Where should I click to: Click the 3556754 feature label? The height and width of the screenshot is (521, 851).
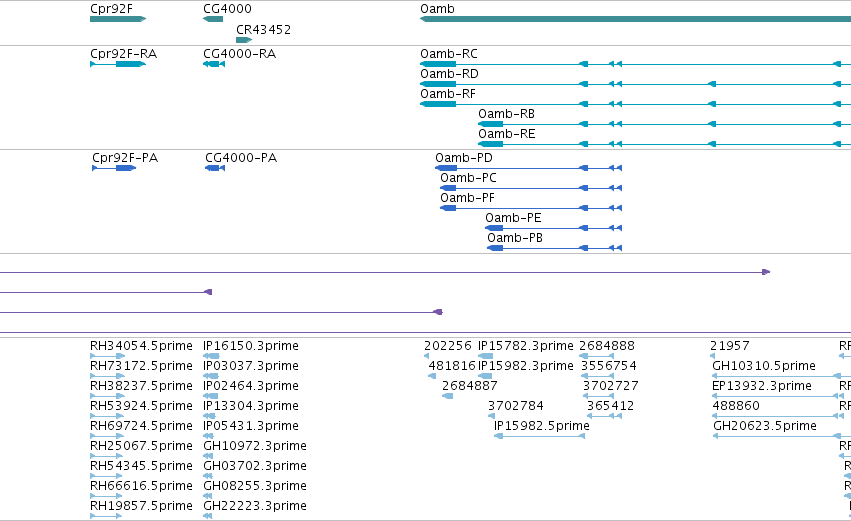(609, 366)
